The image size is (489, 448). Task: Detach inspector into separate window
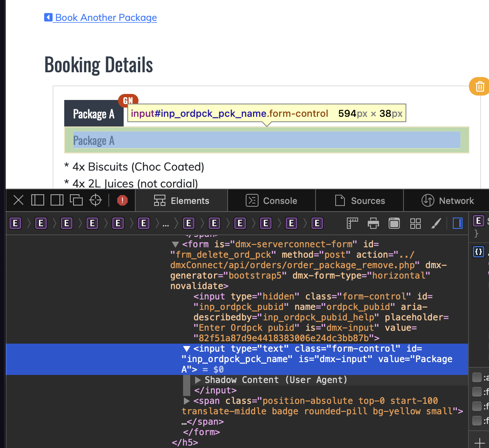pyautogui.click(x=76, y=200)
